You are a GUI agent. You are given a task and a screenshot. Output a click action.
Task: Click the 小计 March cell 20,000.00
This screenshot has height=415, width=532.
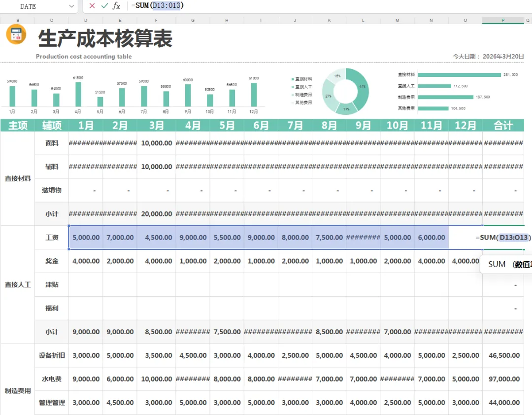tap(156, 214)
